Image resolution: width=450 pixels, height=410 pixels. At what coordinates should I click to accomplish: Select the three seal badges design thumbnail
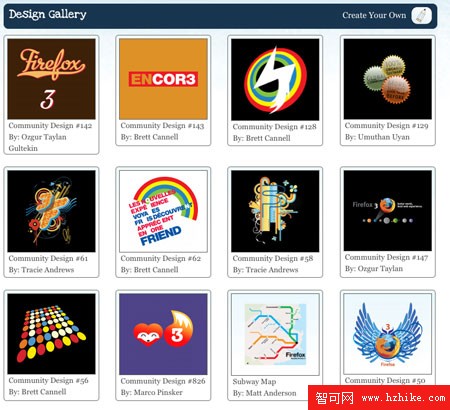[x=388, y=79]
